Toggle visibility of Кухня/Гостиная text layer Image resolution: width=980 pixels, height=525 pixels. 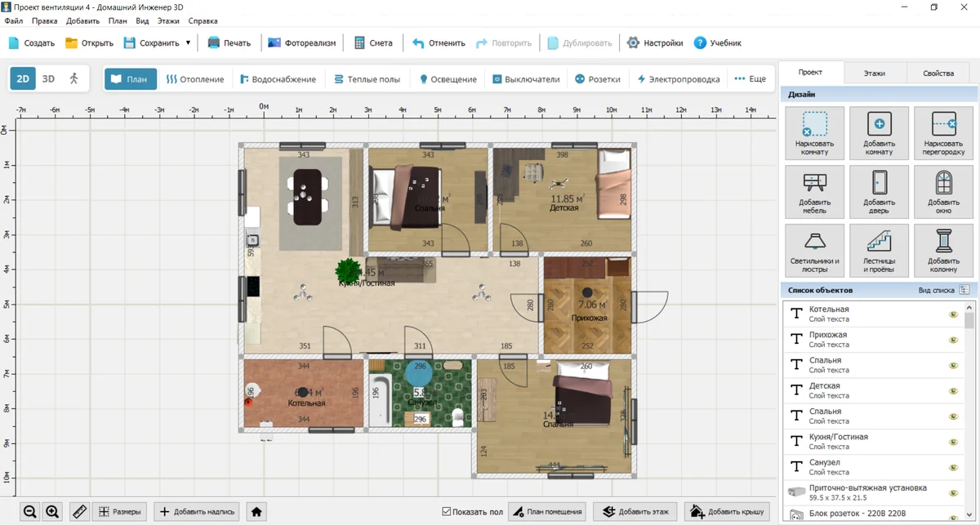[x=953, y=442]
